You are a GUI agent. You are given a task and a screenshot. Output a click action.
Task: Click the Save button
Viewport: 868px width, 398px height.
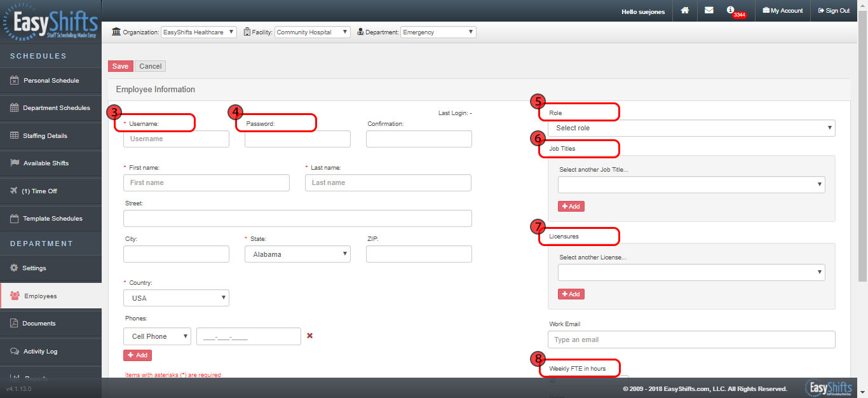(120, 66)
